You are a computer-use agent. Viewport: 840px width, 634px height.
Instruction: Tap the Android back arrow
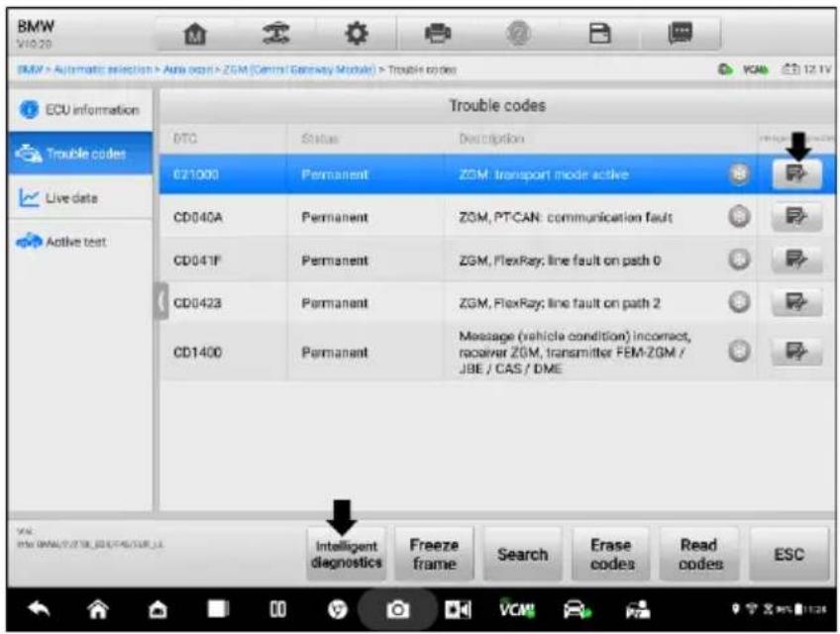[39, 609]
